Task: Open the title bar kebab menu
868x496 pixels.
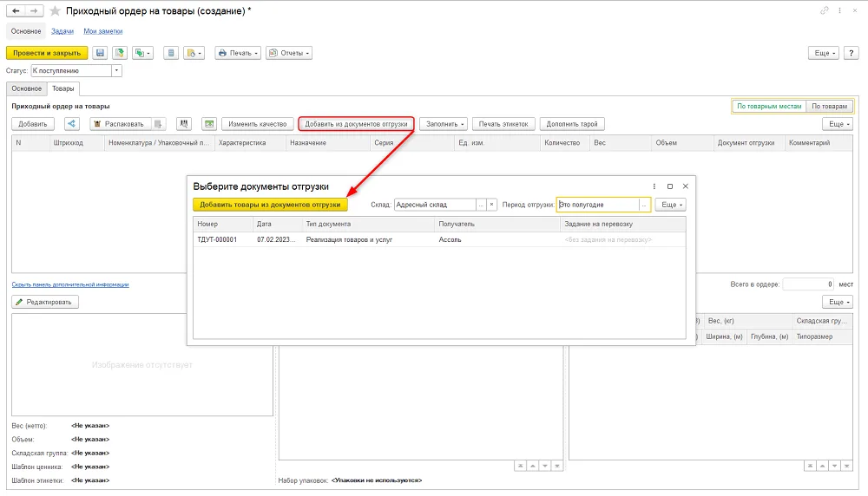Action: pos(839,10)
